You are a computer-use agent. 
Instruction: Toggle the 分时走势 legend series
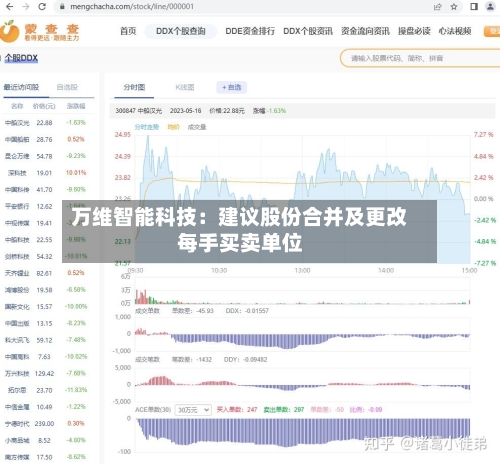tap(147, 127)
